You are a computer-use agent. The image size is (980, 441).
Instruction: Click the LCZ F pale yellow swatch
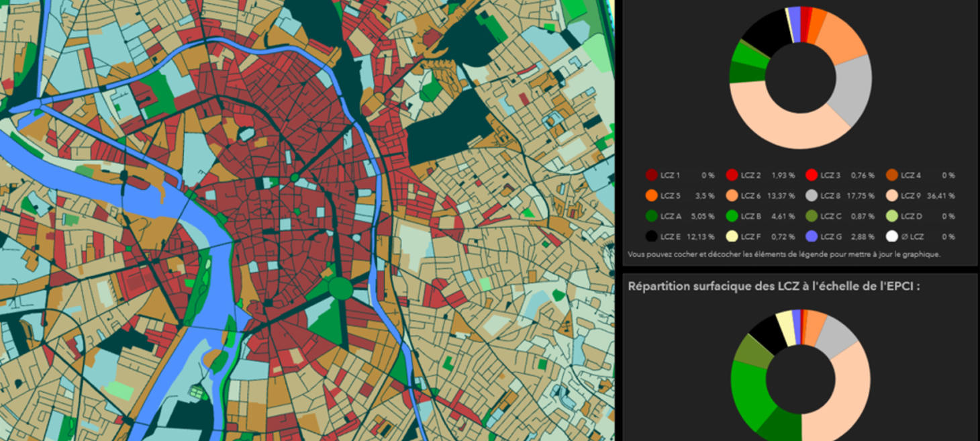pos(732,236)
